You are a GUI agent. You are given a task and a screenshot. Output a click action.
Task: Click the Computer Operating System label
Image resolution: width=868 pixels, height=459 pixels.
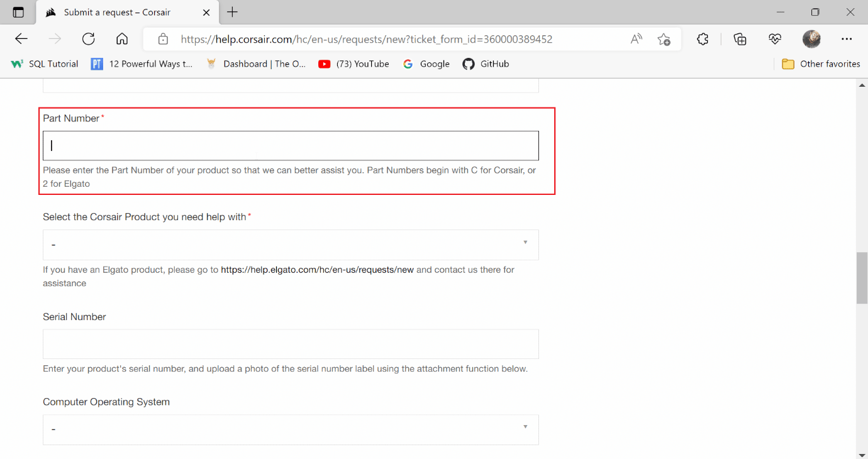coord(106,402)
